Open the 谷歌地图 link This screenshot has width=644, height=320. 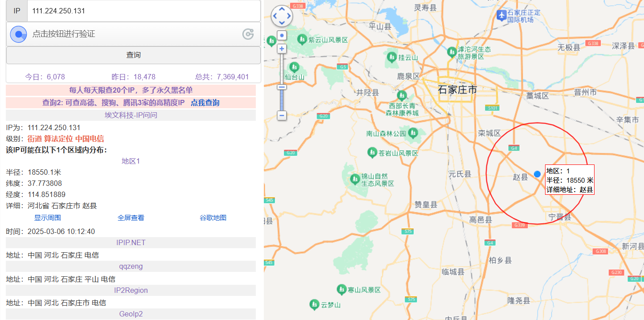pyautogui.click(x=214, y=217)
